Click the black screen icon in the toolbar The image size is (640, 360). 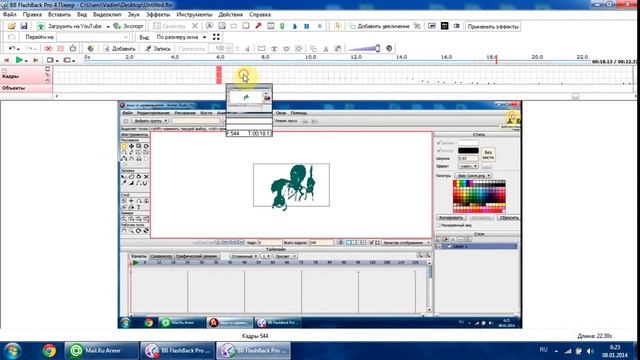tap(444, 26)
